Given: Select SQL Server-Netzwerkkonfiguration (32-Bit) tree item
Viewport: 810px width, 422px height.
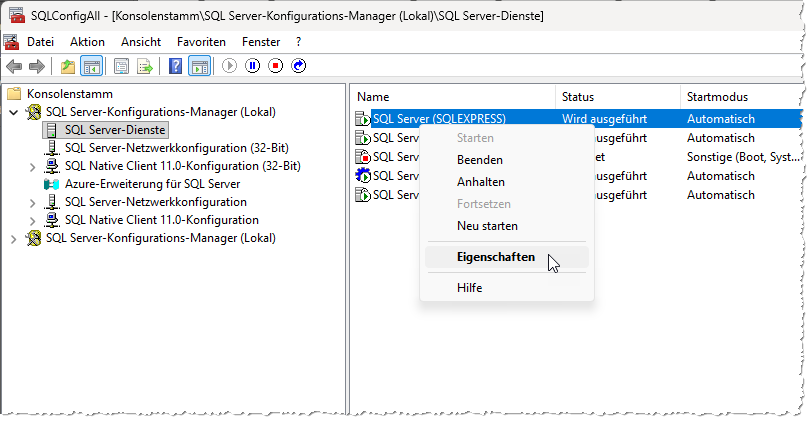Looking at the screenshot, I should pos(177,148).
